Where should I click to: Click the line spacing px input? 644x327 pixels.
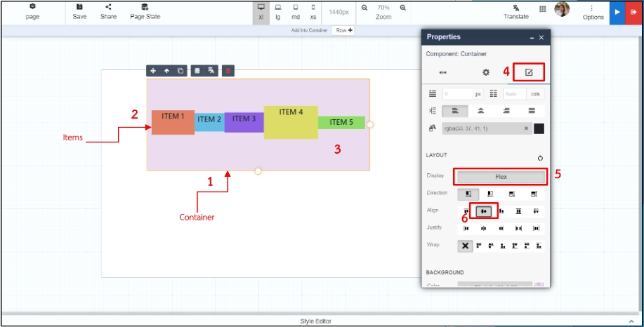pos(457,94)
